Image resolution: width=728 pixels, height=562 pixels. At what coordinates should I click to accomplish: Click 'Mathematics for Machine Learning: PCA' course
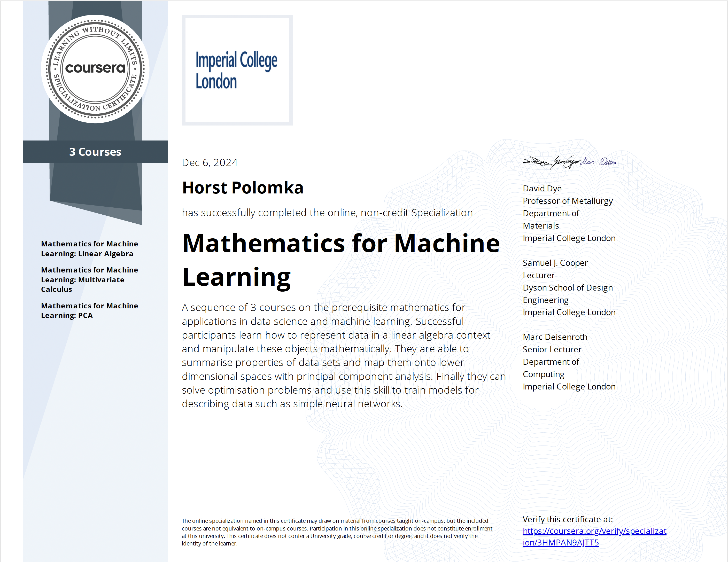click(x=89, y=310)
